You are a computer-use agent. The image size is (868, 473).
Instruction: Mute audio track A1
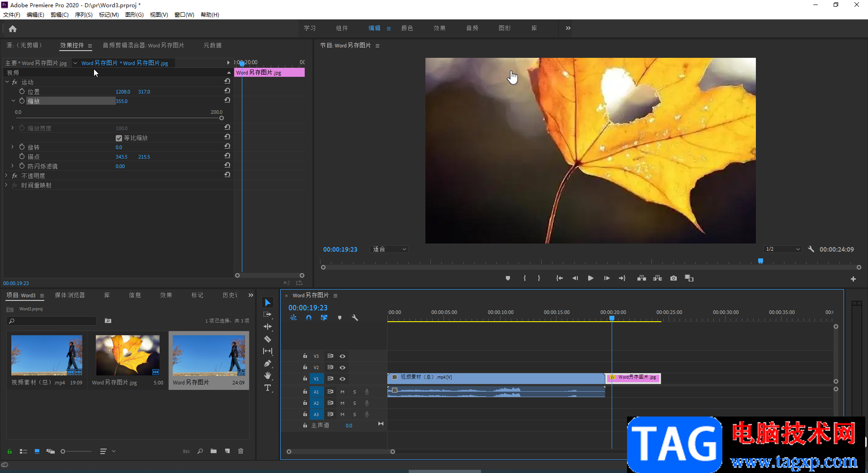coord(342,392)
